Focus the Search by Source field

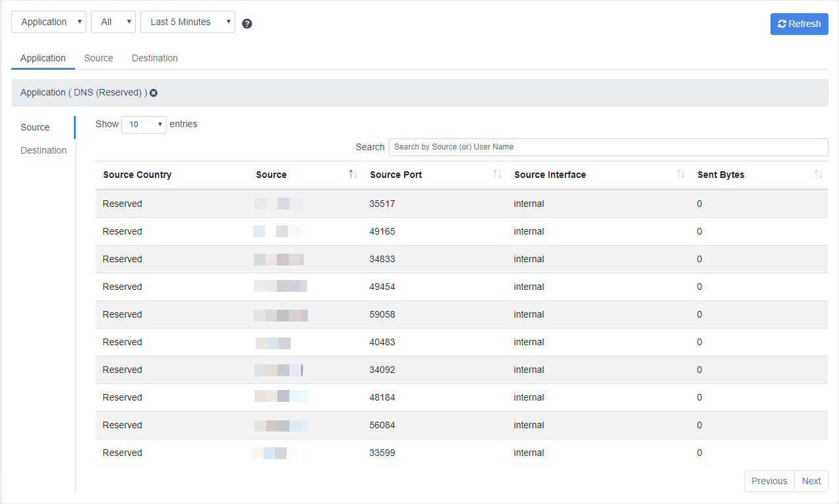pyautogui.click(x=608, y=147)
